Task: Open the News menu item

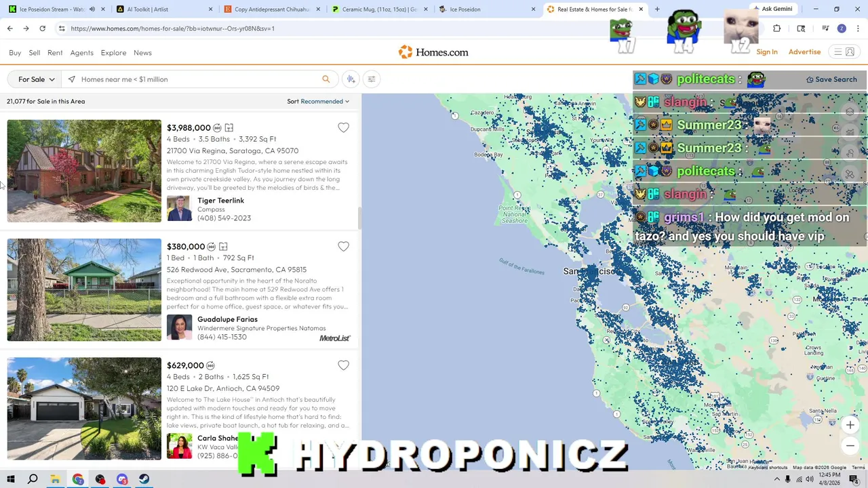Action: tap(142, 52)
